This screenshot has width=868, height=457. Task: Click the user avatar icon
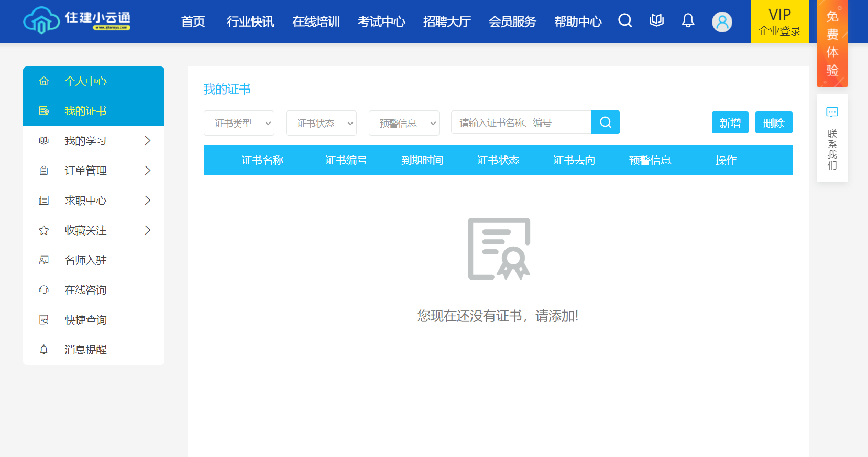point(722,22)
